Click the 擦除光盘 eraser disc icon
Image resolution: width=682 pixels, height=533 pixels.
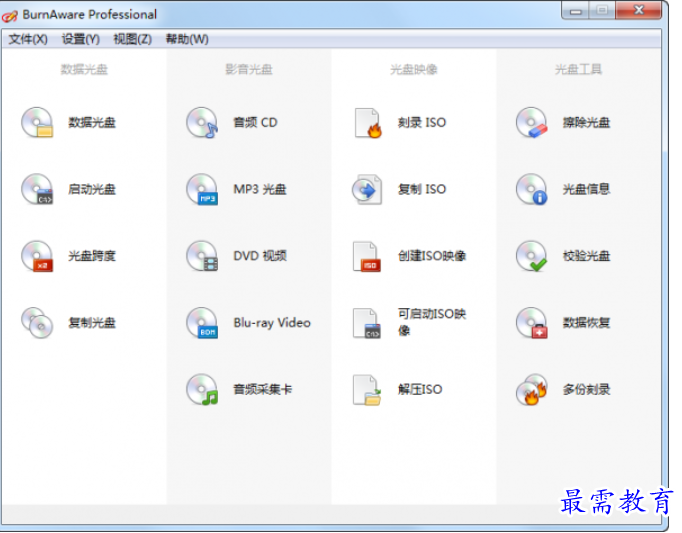[532, 123]
